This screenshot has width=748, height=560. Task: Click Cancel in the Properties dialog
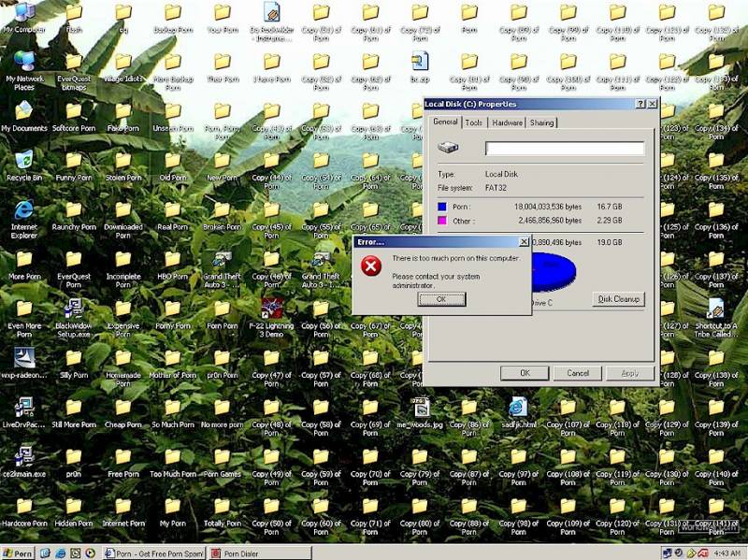[578, 373]
